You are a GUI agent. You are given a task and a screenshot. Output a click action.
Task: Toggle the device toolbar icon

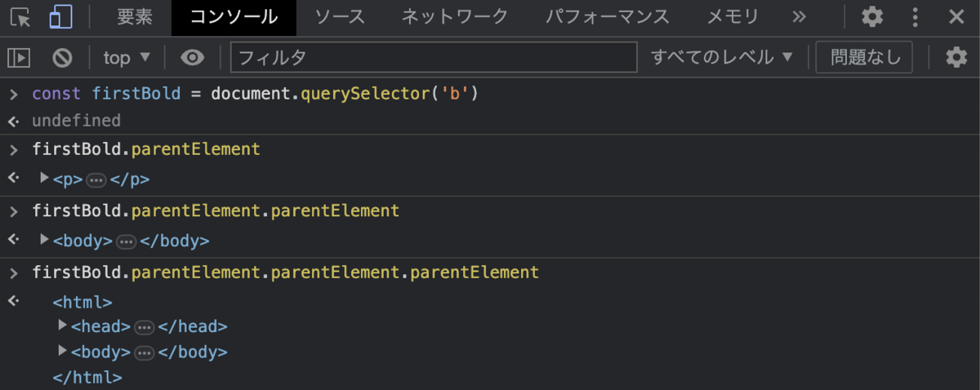point(60,16)
